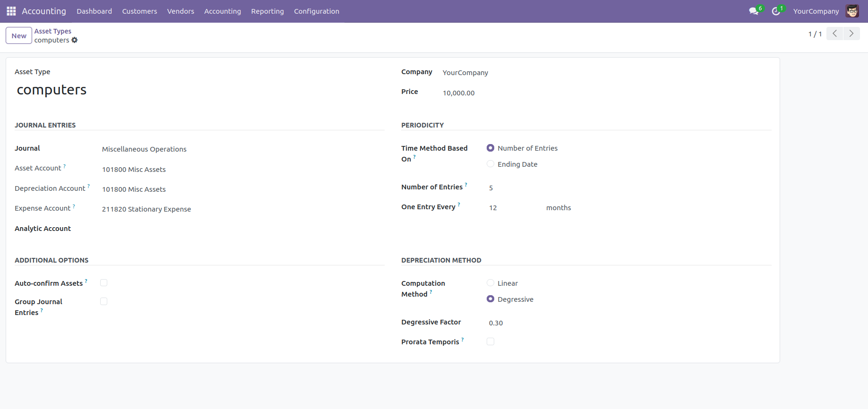Click the user avatar picture
The image size is (868, 409).
[852, 11]
